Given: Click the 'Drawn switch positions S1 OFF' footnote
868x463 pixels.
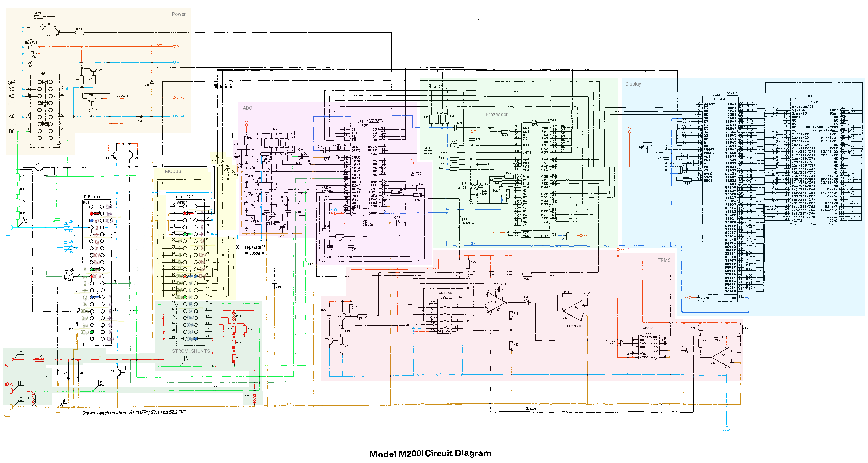Looking at the screenshot, I should 134,412.
